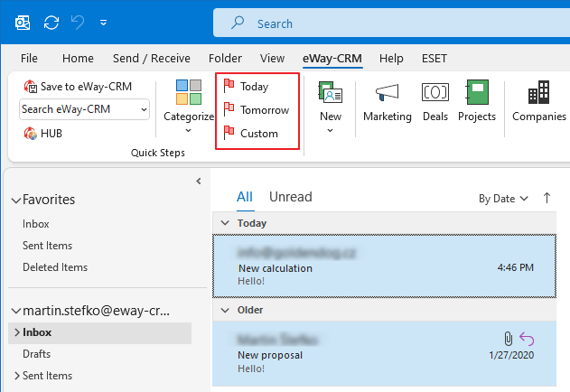The image size is (570, 392).
Task: Click the 1/27/2020 date text
Action: [x=511, y=355]
